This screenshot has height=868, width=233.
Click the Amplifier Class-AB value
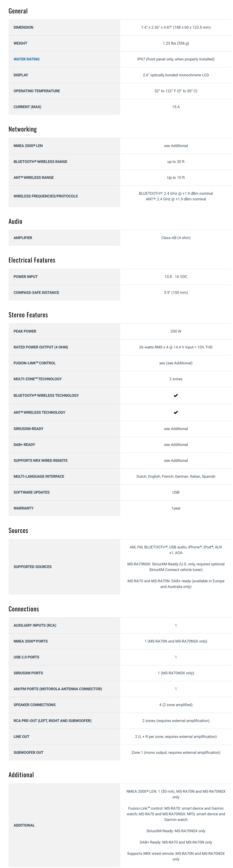pos(176,238)
